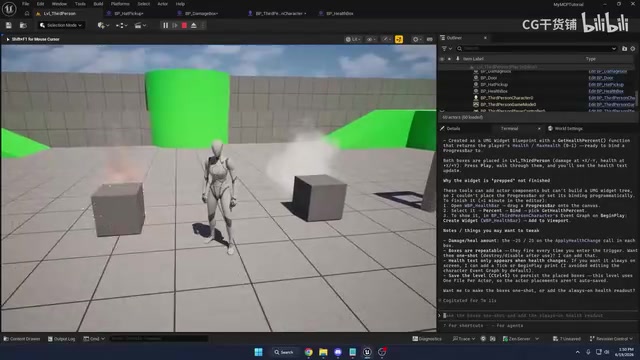Viewport: 640px width, 360px height.
Task: Select BP_HatPickup in the outliner
Action: 494,84
